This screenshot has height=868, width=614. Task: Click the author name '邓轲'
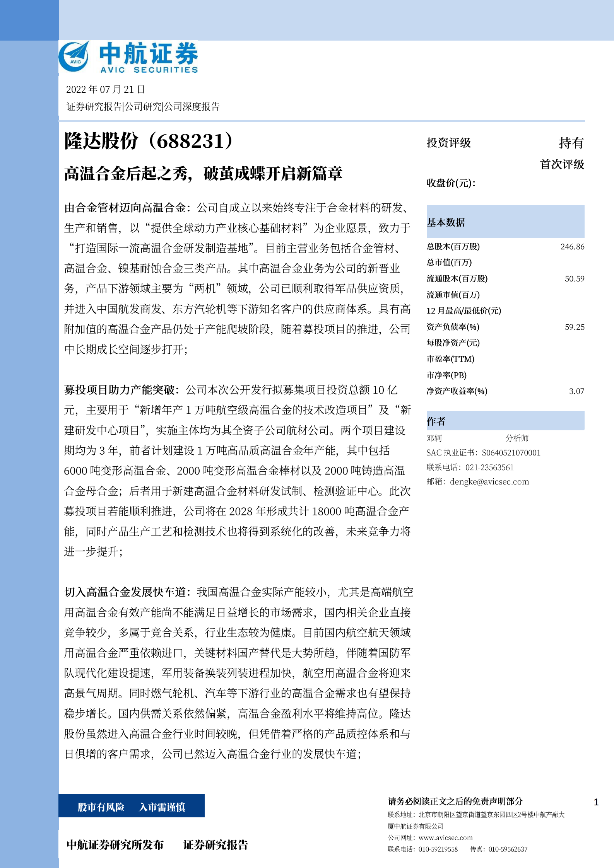click(x=434, y=438)
